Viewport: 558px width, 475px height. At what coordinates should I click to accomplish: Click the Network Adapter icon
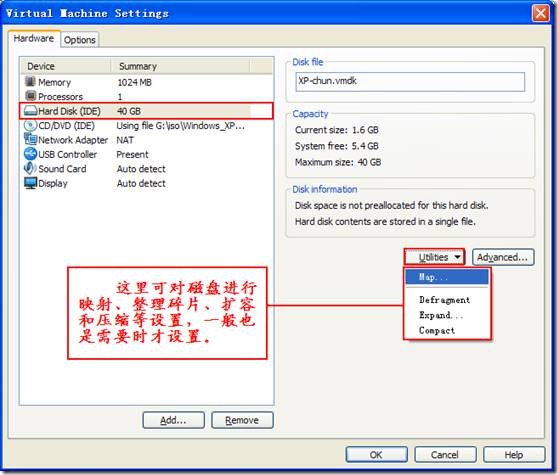point(31,139)
